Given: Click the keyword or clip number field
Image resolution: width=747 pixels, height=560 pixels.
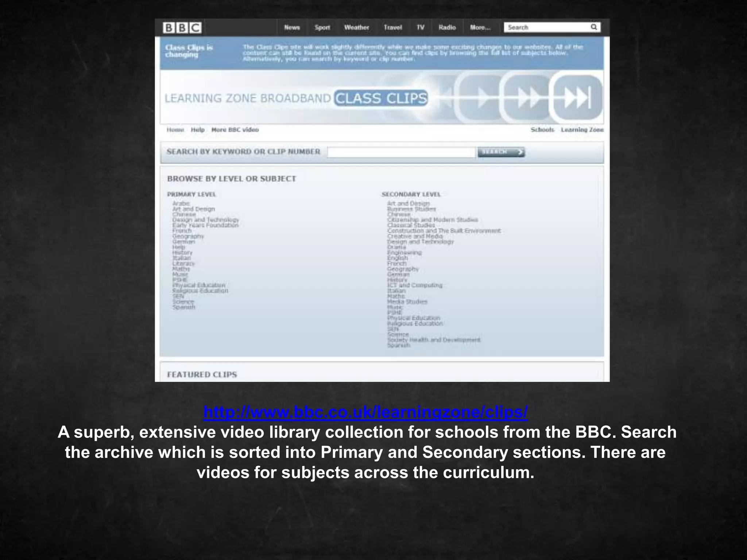Looking at the screenshot, I should (402, 152).
